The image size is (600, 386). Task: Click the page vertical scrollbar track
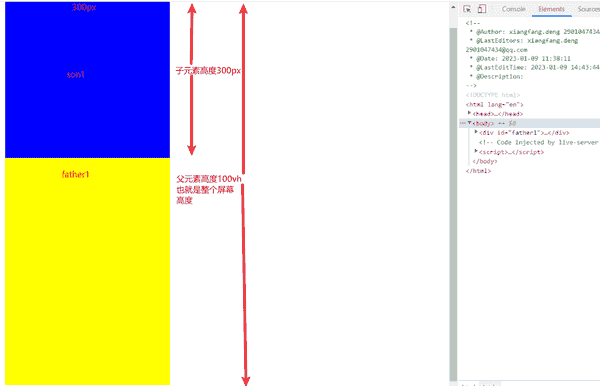453,203
